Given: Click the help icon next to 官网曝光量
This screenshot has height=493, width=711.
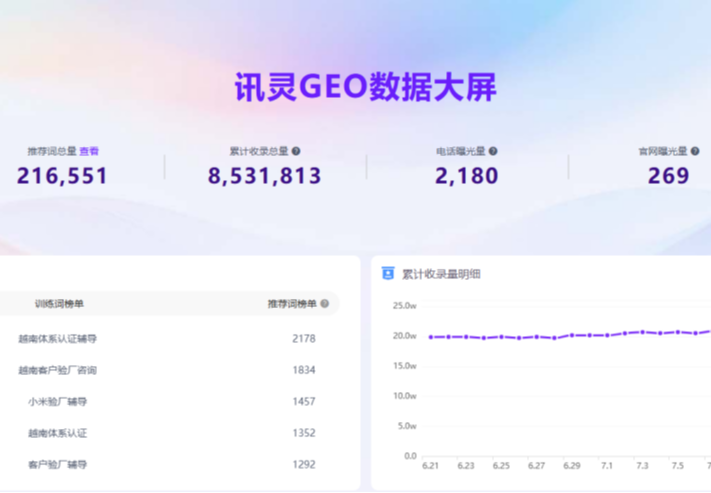Looking at the screenshot, I should click(x=695, y=151).
